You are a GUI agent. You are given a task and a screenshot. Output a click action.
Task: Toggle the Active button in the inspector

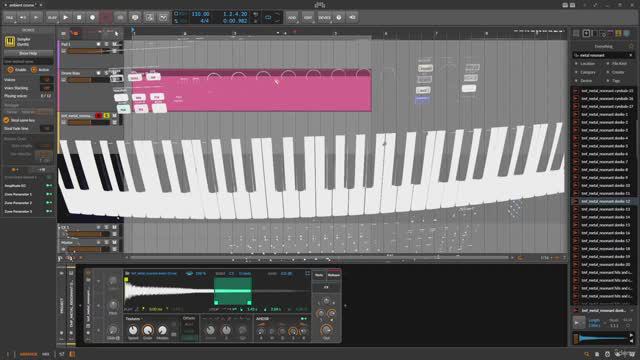click(34, 70)
